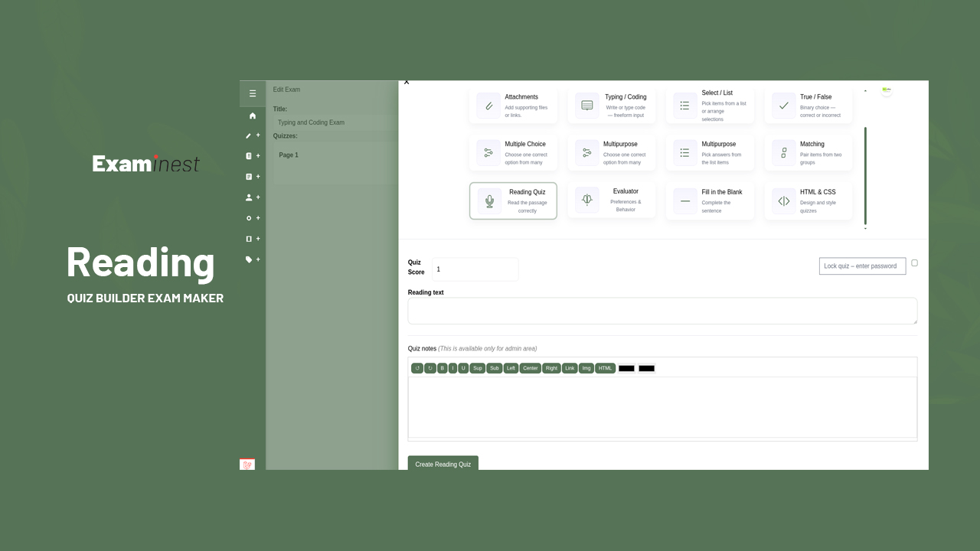Image resolution: width=980 pixels, height=551 pixels.
Task: Open the second black color swatch
Action: 647,368
